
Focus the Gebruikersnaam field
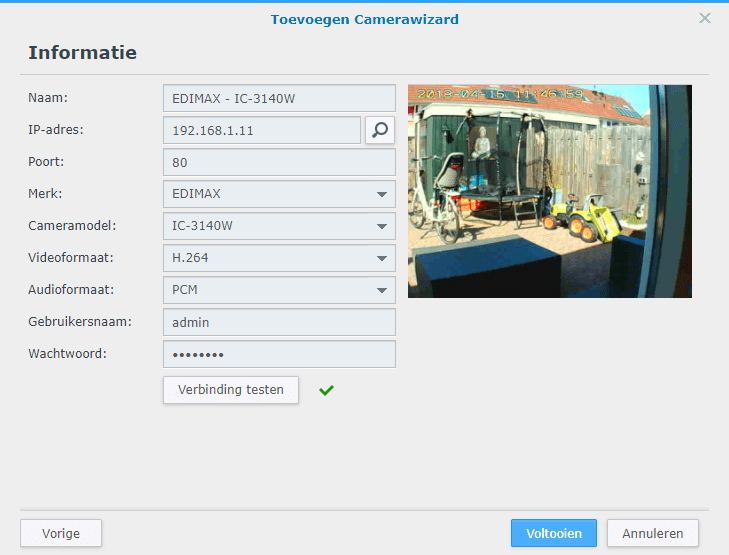click(279, 322)
